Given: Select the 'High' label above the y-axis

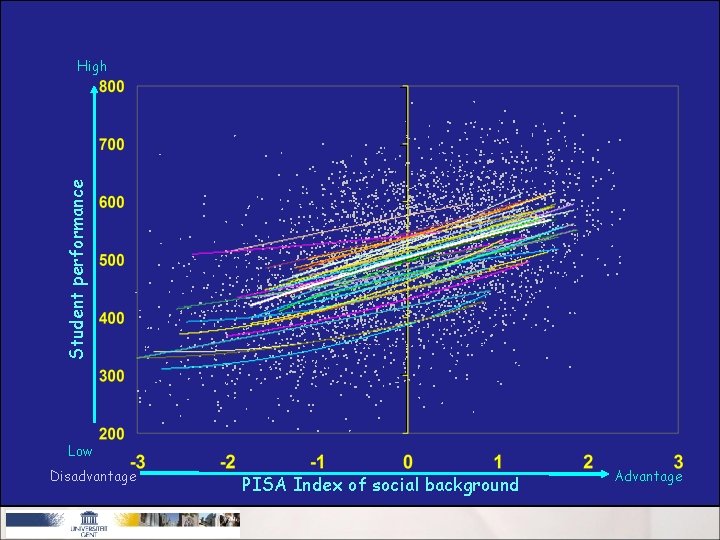Looking at the screenshot, I should [x=92, y=67].
